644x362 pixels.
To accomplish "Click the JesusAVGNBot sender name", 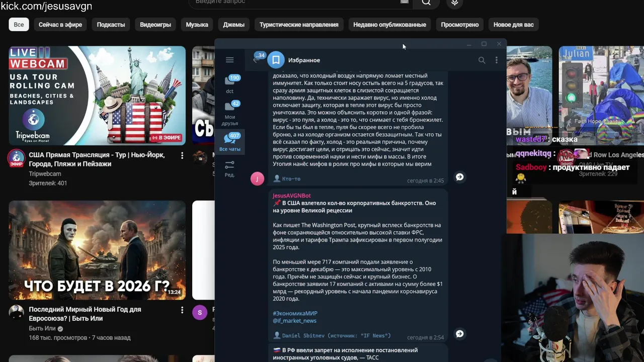I will [x=292, y=196].
